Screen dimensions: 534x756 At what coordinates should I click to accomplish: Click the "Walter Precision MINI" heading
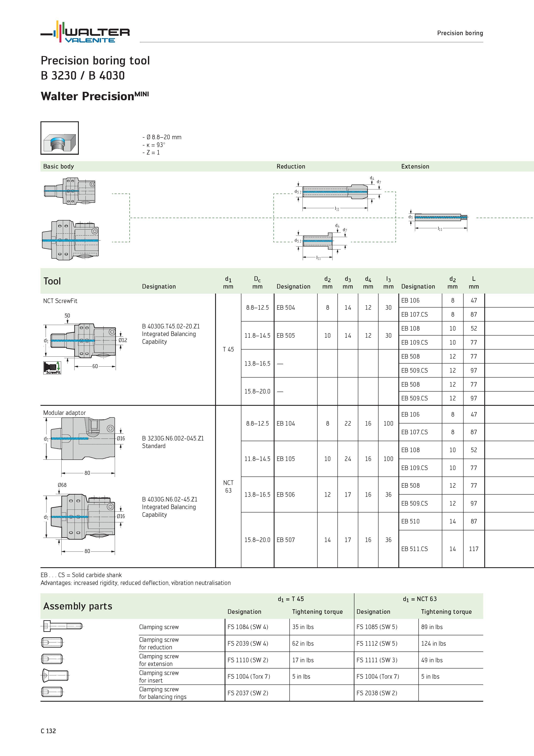95,96
